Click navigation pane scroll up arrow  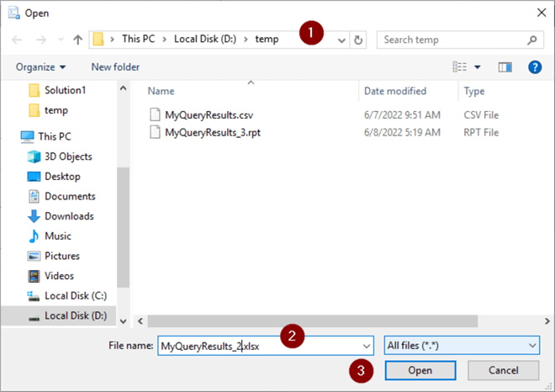pyautogui.click(x=123, y=88)
